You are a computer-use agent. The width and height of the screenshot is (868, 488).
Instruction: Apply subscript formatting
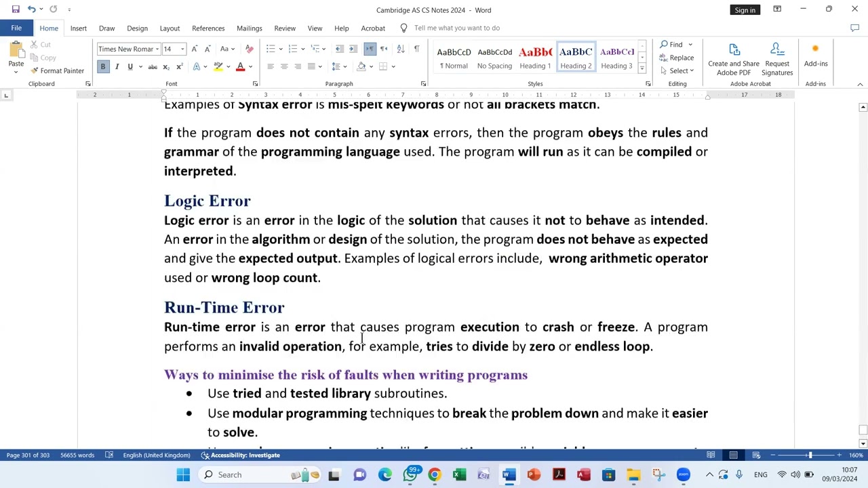tap(167, 66)
